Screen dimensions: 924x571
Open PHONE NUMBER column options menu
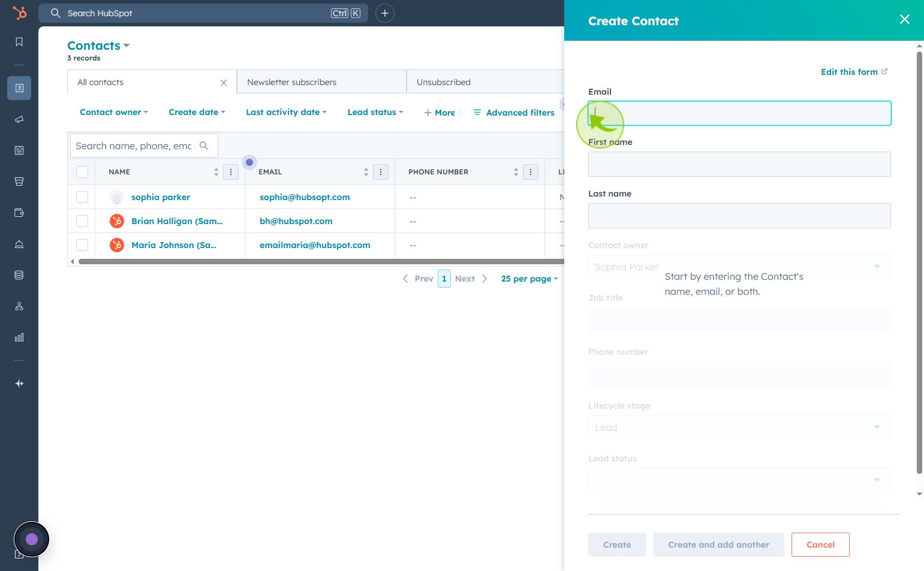click(x=531, y=172)
